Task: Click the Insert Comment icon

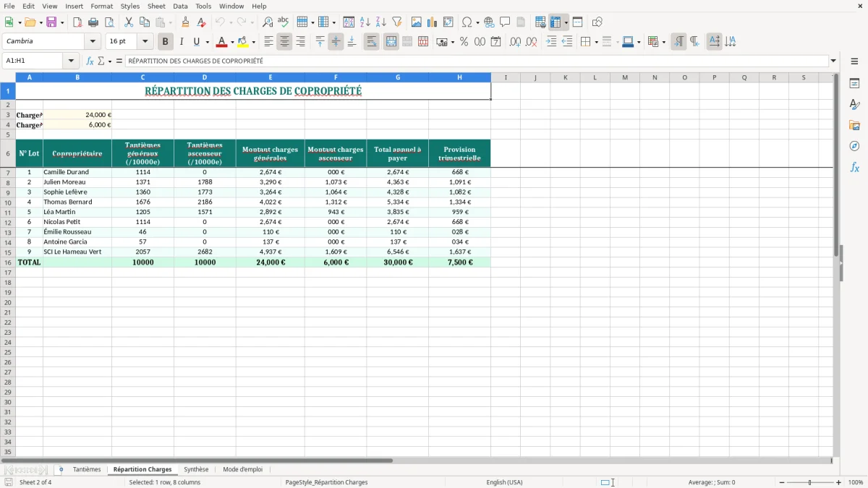Action: tap(505, 22)
